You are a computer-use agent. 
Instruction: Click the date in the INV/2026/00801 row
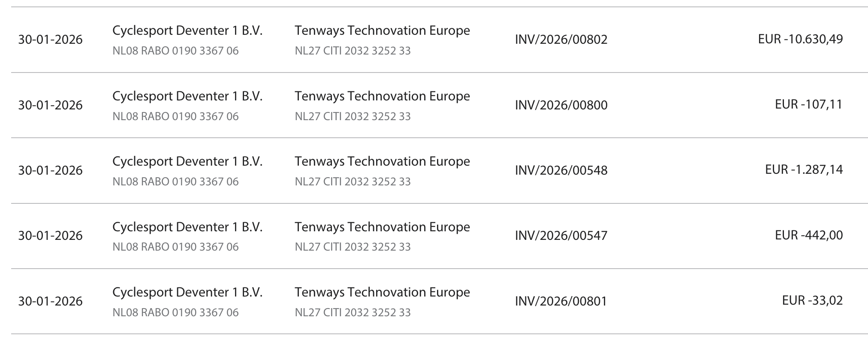[x=50, y=301]
